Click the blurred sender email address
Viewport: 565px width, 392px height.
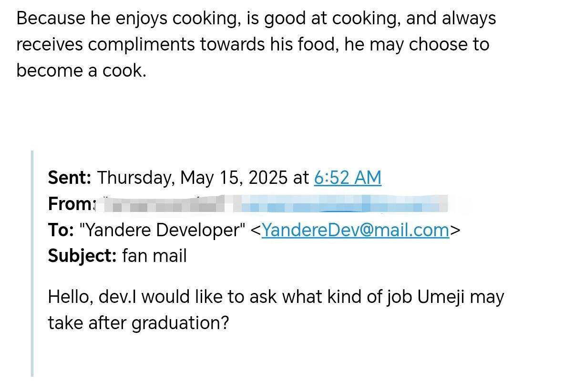[343, 205]
